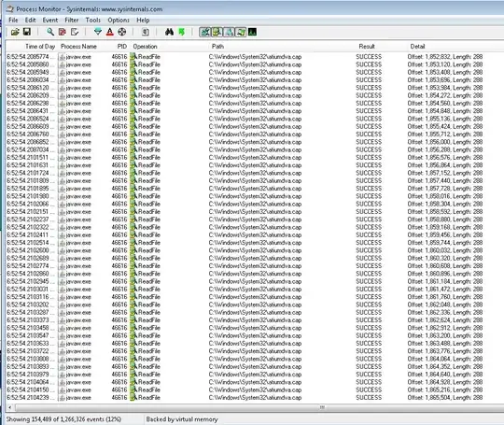Toggle Show Registry Activity icon
The width and height of the screenshot is (504, 425).
(204, 32)
